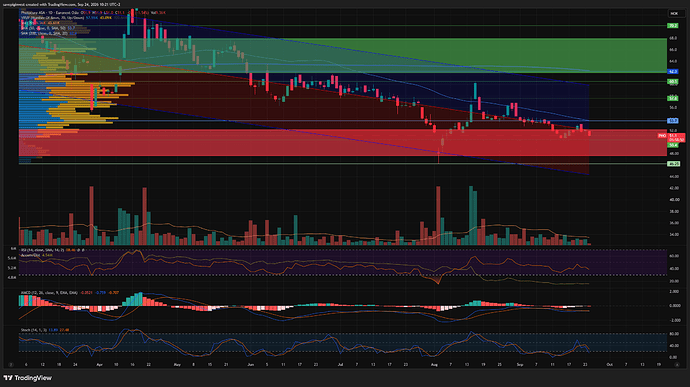The image size is (690, 387).
Task: Click the small icon right of time axis
Action: point(677,365)
